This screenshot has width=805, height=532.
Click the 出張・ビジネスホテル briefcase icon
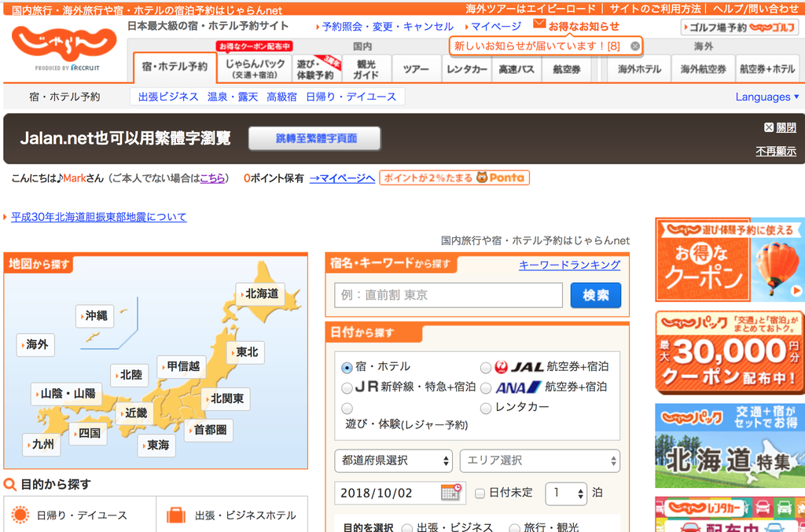(x=175, y=515)
